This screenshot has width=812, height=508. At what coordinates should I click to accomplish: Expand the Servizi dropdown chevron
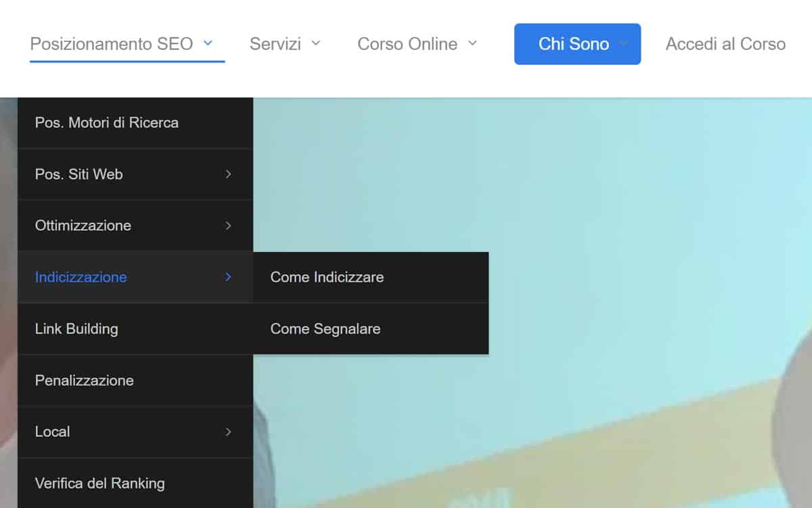click(x=315, y=43)
